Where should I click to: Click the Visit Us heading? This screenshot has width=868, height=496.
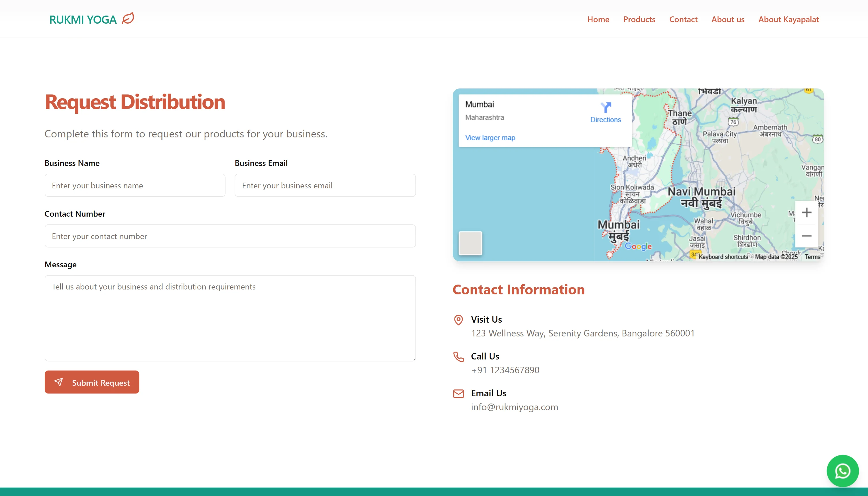pos(486,319)
